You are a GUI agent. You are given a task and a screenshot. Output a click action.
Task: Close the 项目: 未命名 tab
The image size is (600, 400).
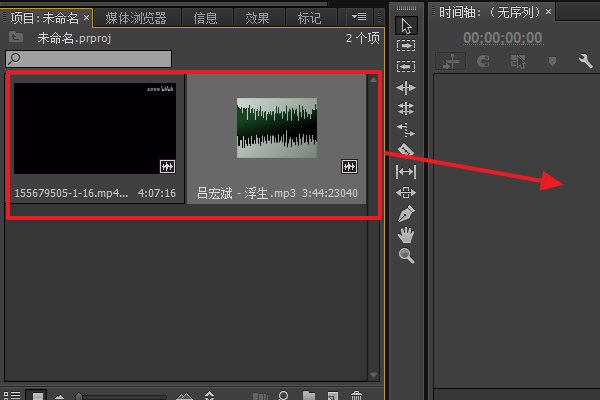click(x=86, y=18)
